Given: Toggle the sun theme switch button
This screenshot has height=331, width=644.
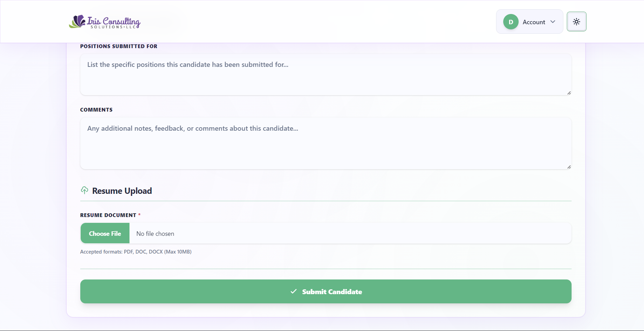Looking at the screenshot, I should (576, 22).
